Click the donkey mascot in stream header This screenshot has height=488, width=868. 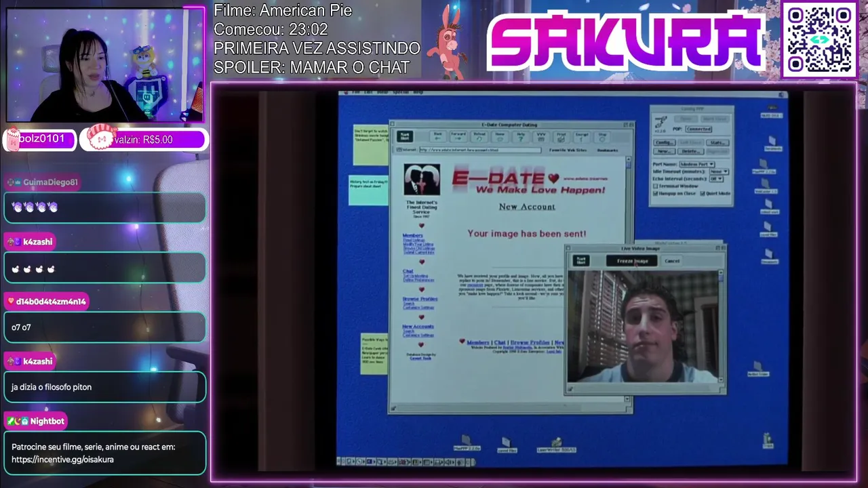point(450,42)
